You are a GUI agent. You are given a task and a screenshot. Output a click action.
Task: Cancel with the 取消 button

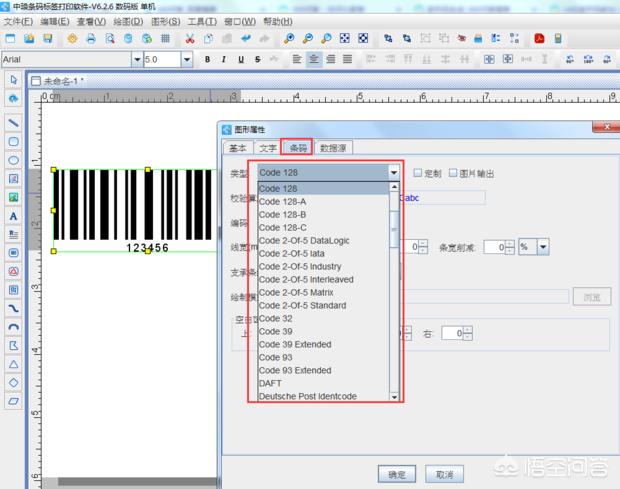(444, 474)
